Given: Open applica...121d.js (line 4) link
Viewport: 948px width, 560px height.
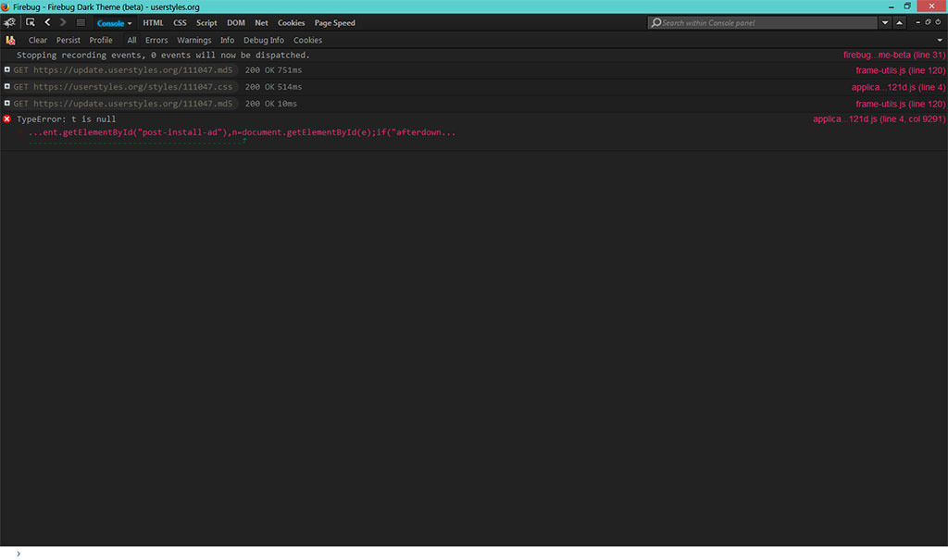Looking at the screenshot, I should coord(898,87).
